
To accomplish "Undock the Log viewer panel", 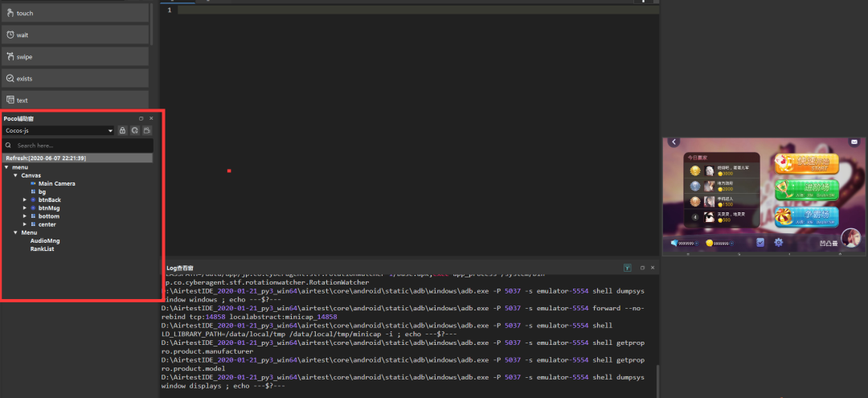I will coord(643,268).
